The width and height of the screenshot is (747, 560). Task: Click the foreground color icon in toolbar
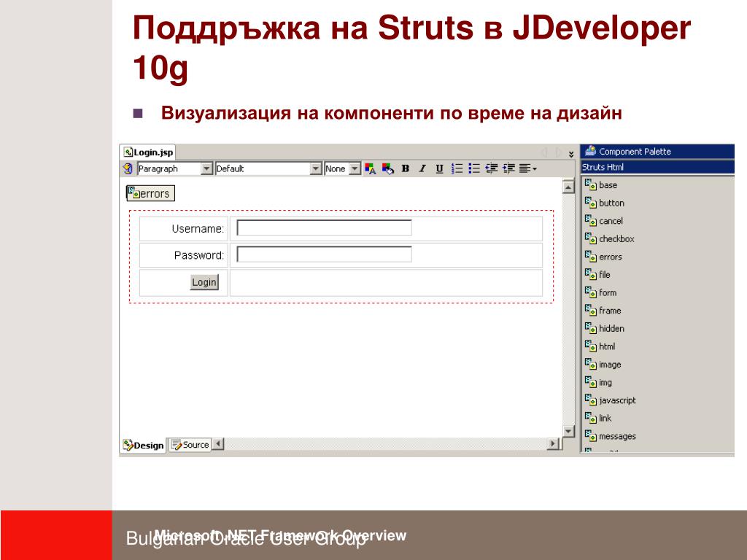tap(370, 168)
